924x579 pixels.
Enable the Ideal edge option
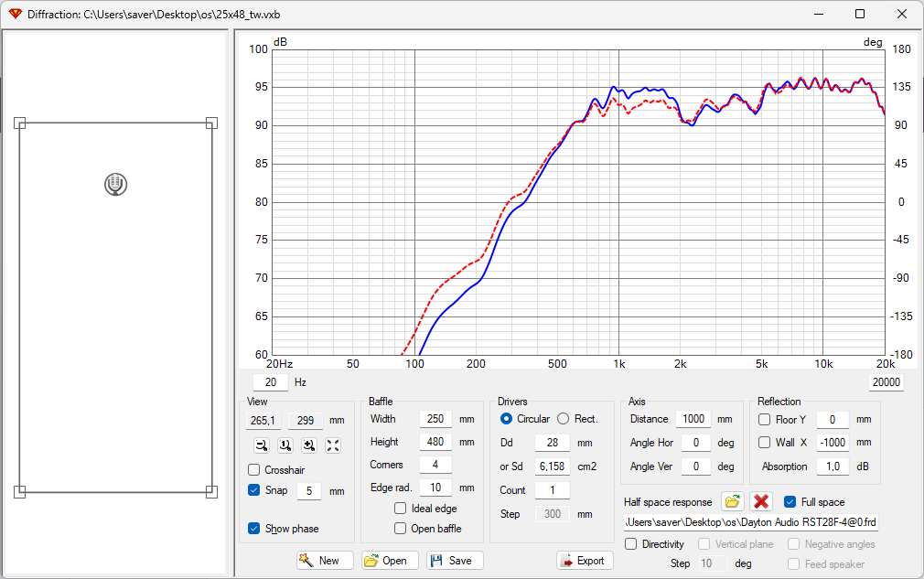click(x=400, y=509)
